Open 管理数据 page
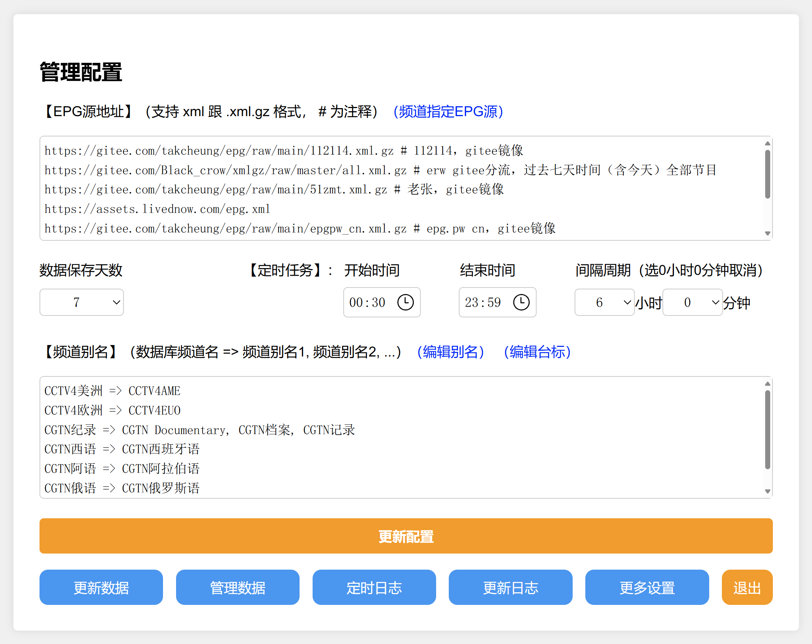Viewport: 812px width, 644px height. (x=238, y=587)
